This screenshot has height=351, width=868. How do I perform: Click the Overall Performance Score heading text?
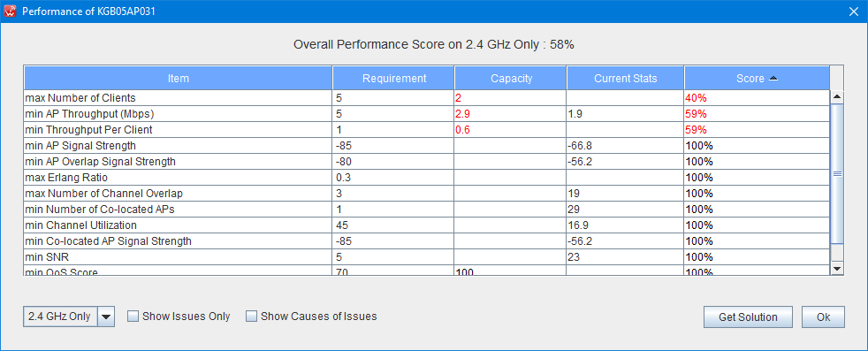[433, 45]
